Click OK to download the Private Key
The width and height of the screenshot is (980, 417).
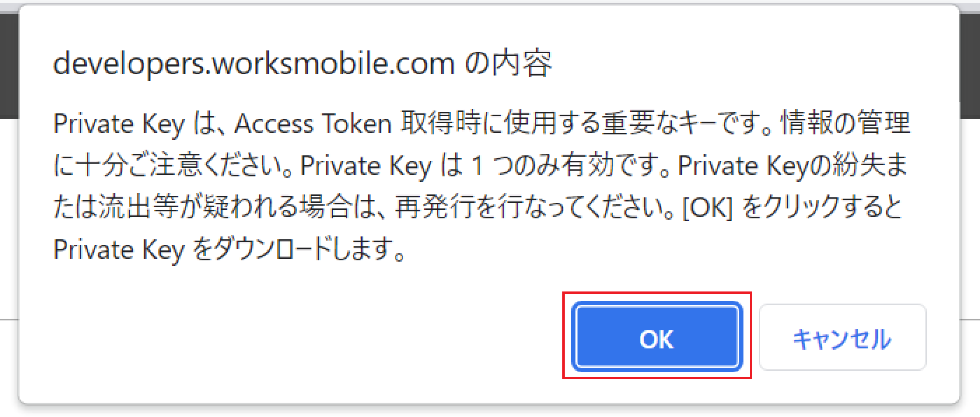[657, 337]
